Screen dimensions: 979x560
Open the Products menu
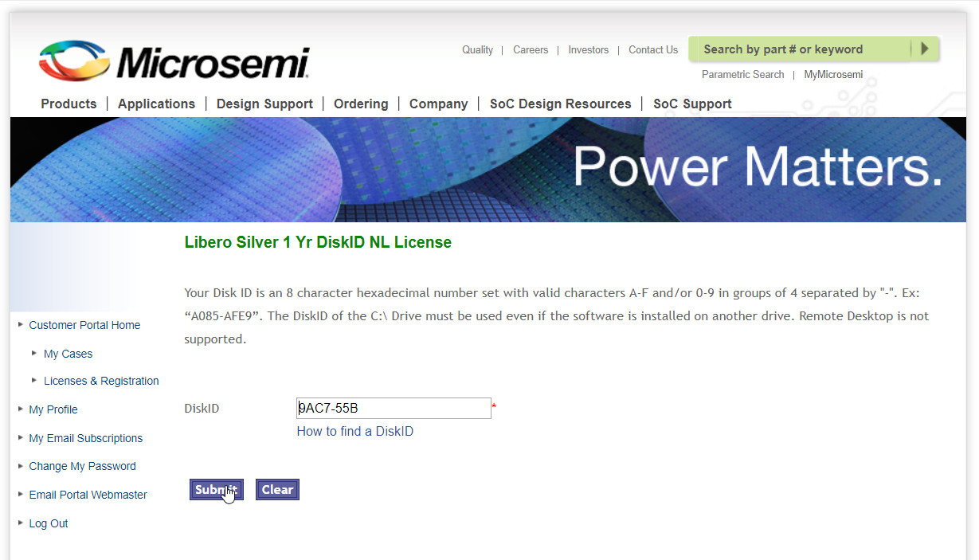69,104
